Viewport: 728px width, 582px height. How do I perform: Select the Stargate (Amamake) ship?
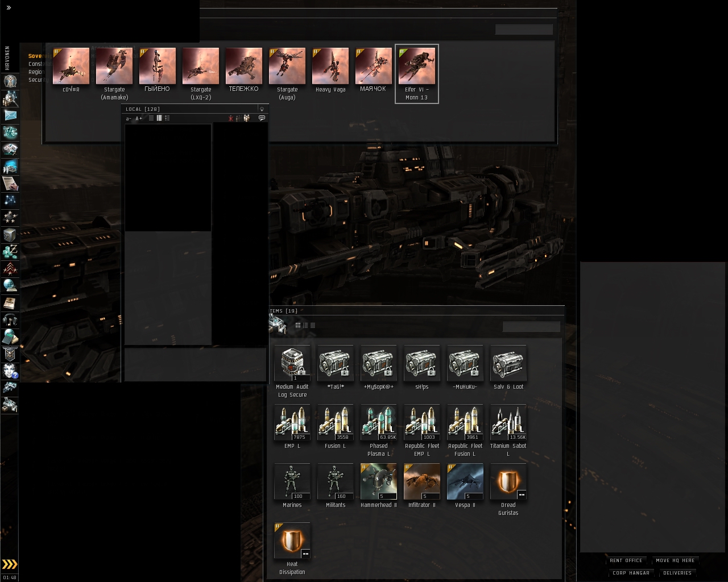click(x=114, y=74)
